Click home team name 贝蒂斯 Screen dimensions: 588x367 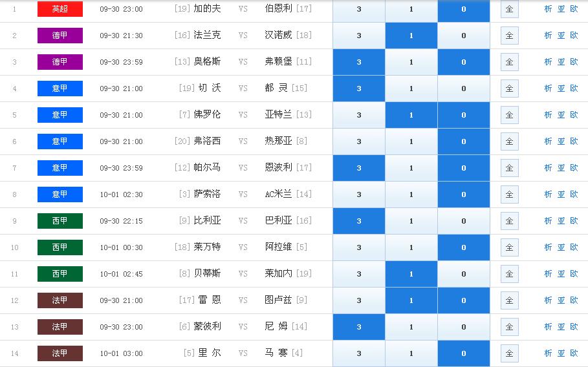(207, 273)
